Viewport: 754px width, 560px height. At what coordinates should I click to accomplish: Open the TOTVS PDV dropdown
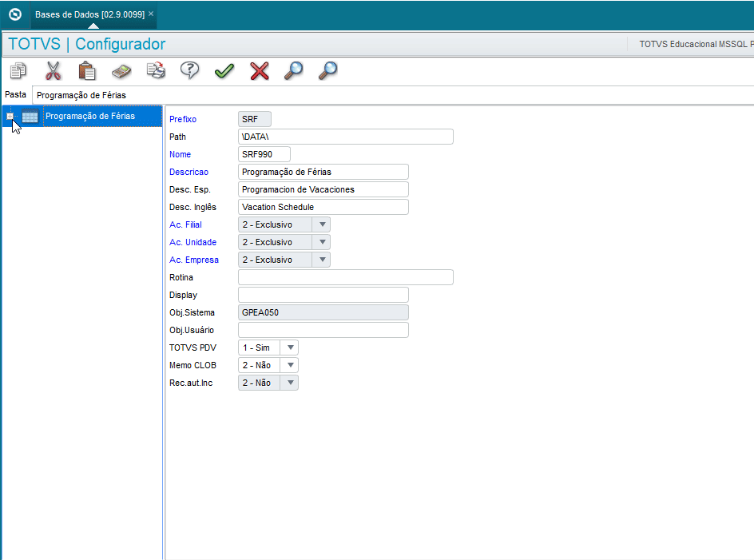tap(291, 348)
